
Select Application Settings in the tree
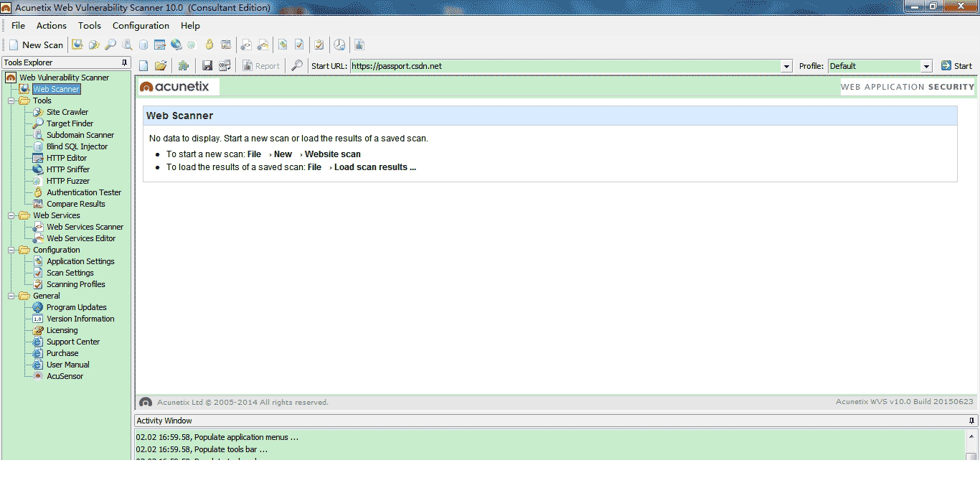[x=80, y=261]
